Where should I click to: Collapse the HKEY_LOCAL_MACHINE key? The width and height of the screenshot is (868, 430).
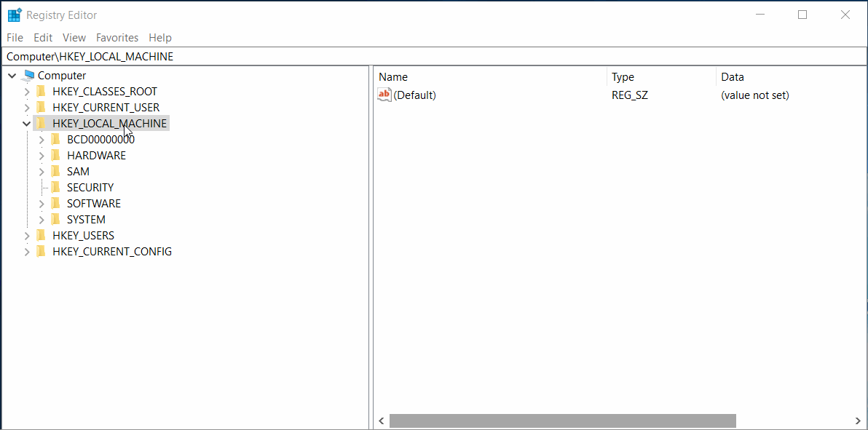(x=26, y=124)
